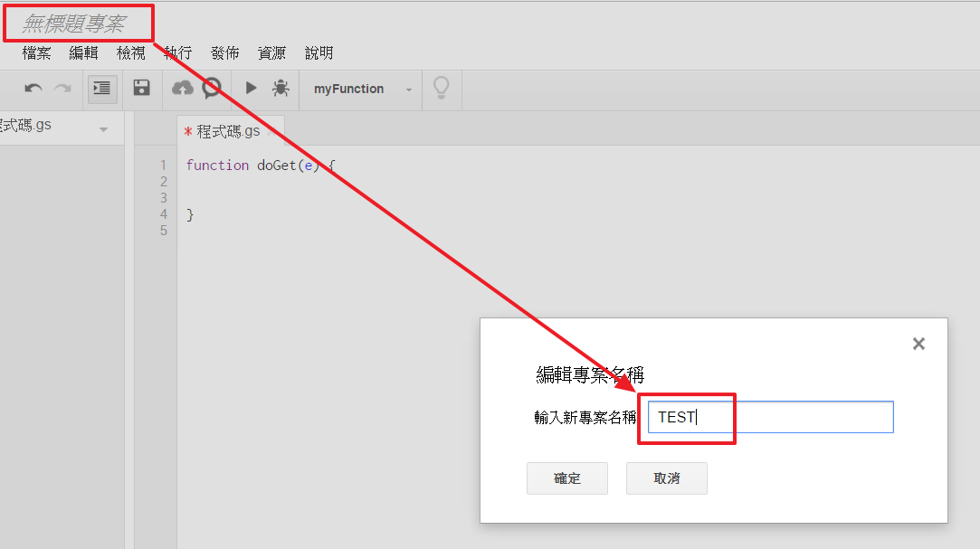This screenshot has width=980, height=549.
Task: Open the project triggers clock icon
Action: (212, 89)
